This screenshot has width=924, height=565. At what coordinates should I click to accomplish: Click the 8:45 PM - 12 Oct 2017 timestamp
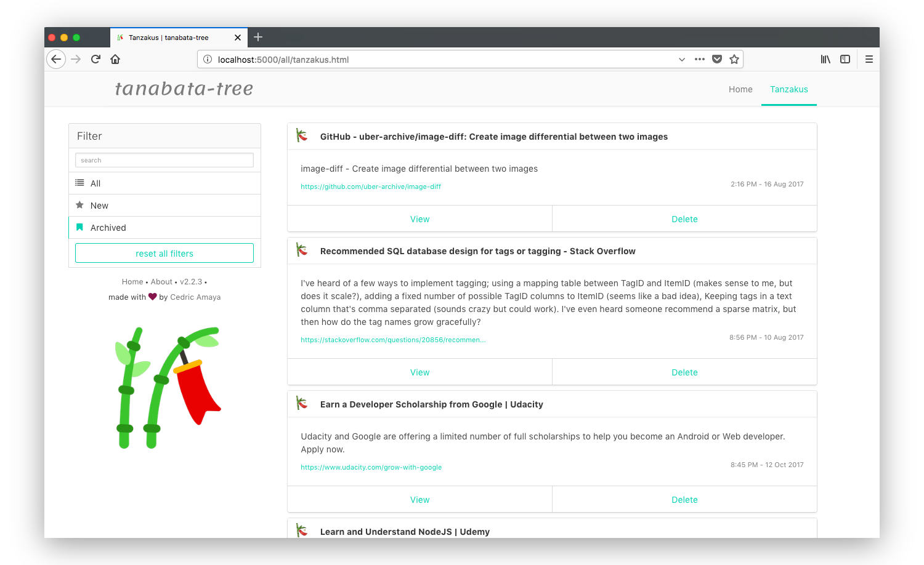[x=767, y=465]
